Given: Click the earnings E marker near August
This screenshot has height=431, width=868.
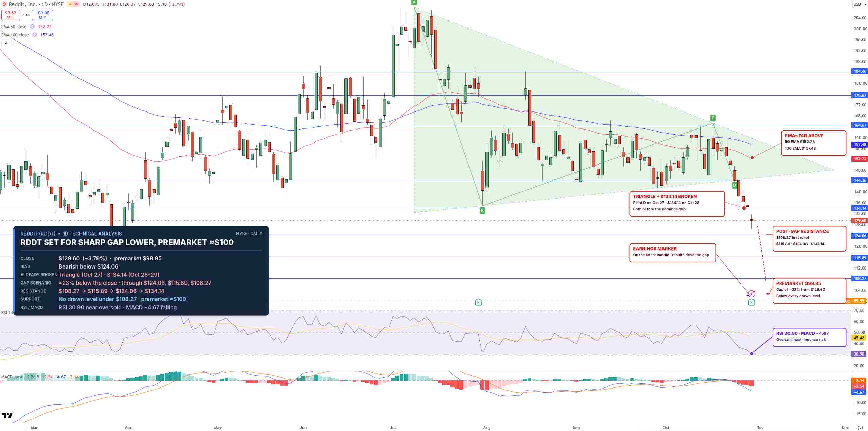Looking at the screenshot, I should pos(478,302).
